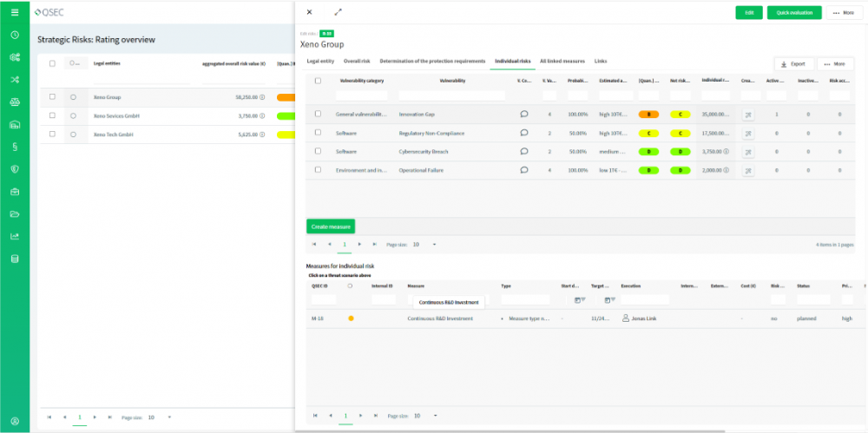This screenshot has height=433, width=868.
Task: Open the briefcase icon in the sidebar
Action: 15,191
